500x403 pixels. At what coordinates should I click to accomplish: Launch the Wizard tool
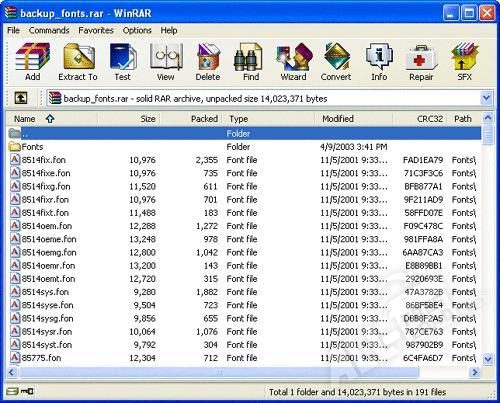point(294,62)
